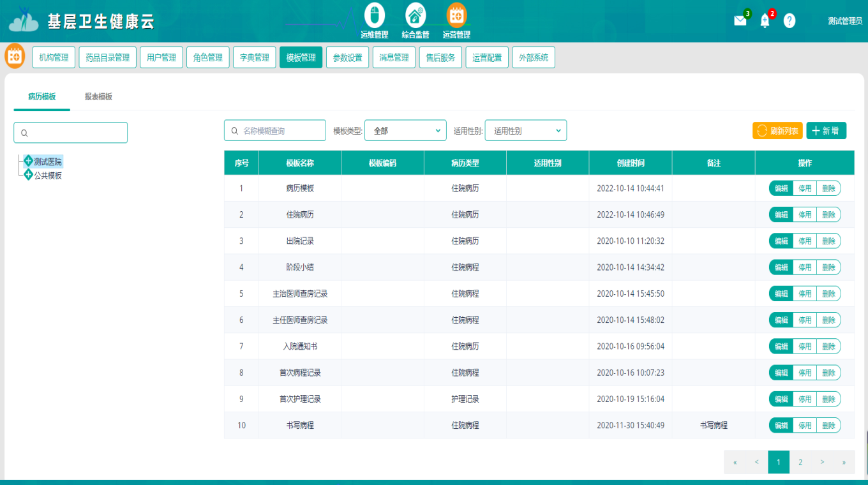Image resolution: width=868 pixels, height=485 pixels.
Task: Switch to the 报表模板 tab
Action: [x=98, y=97]
